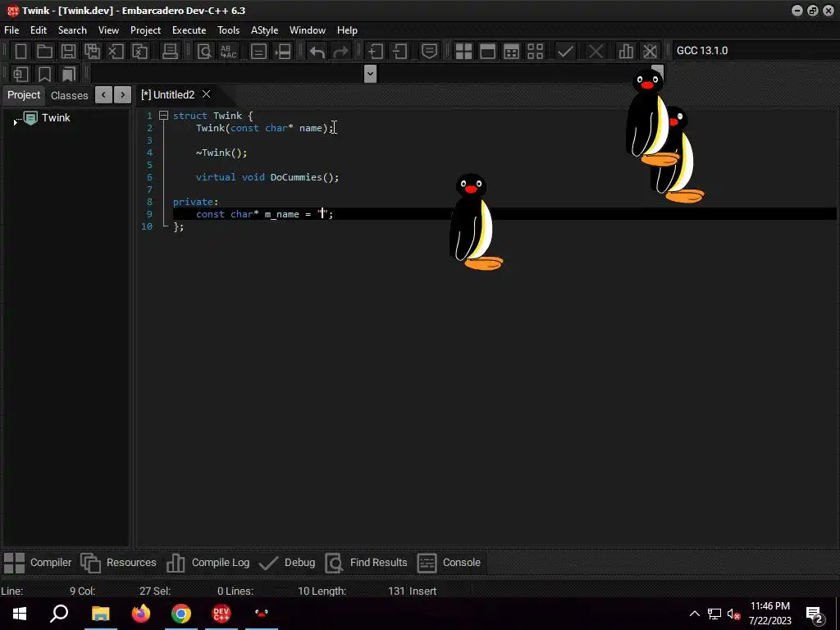The width and height of the screenshot is (840, 630).
Task: Click the unindent toolbar icon
Action: coord(399,52)
